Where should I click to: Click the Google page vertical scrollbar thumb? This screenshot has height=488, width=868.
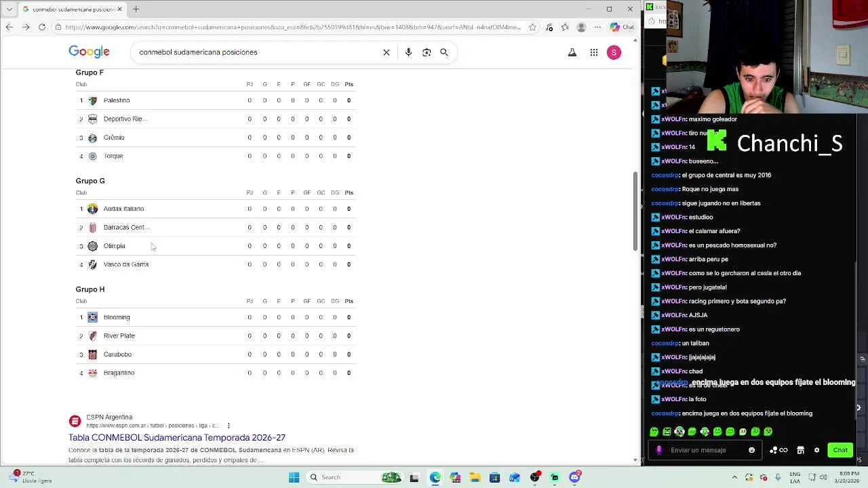(635, 211)
